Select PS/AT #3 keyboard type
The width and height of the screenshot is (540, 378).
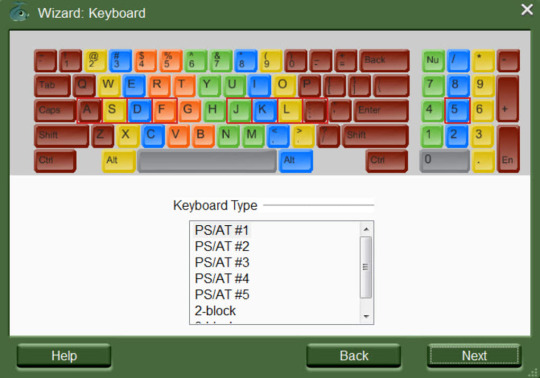(x=222, y=263)
